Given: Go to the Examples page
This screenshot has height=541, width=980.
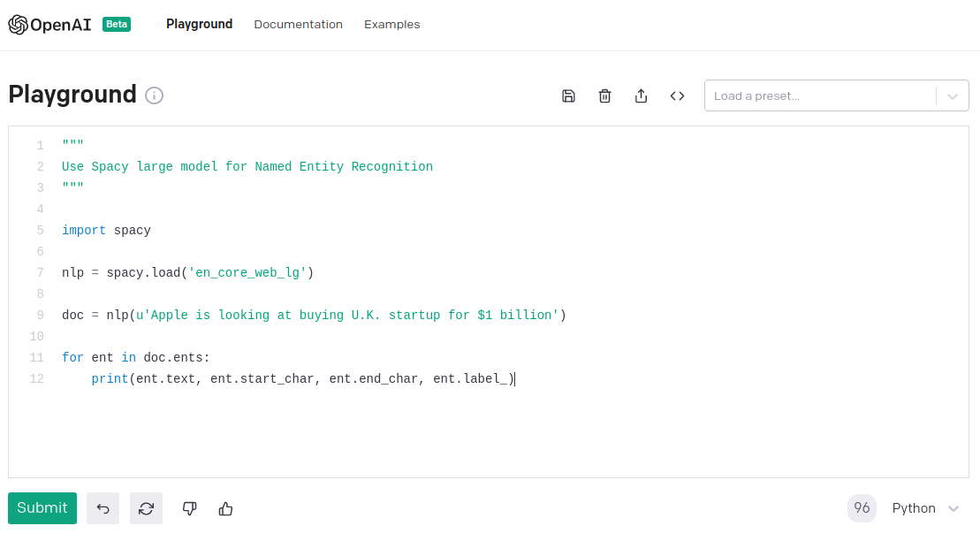Looking at the screenshot, I should pyautogui.click(x=391, y=25).
